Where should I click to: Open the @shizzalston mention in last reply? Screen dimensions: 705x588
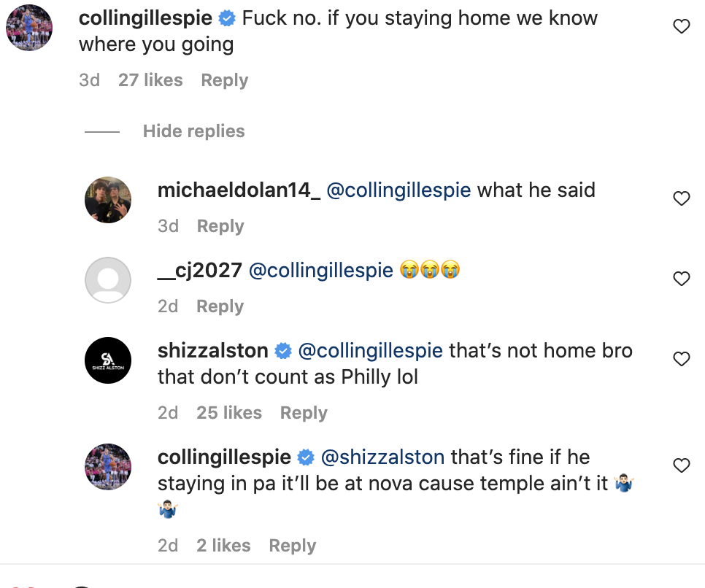click(382, 457)
